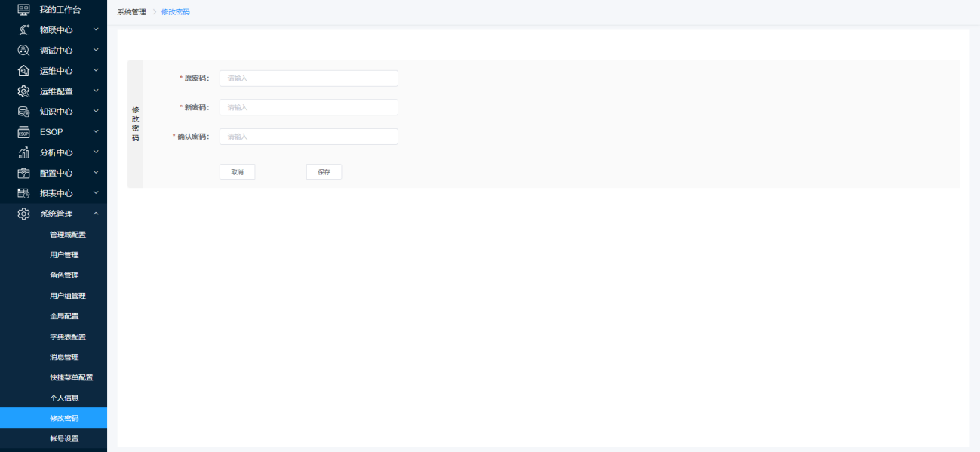Screen dimensions: 980x452
Task: Click the 我的工作台 monitor icon
Action: tap(23, 9)
